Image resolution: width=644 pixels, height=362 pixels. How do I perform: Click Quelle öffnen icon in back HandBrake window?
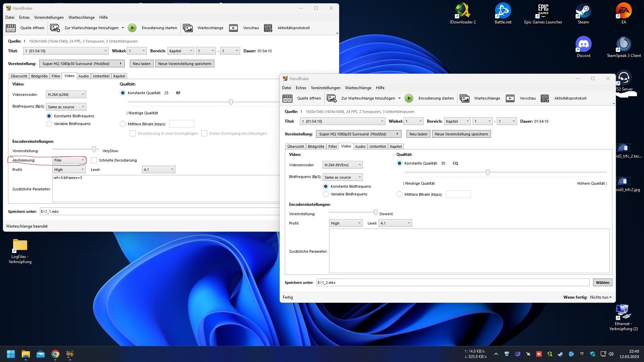pos(11,28)
